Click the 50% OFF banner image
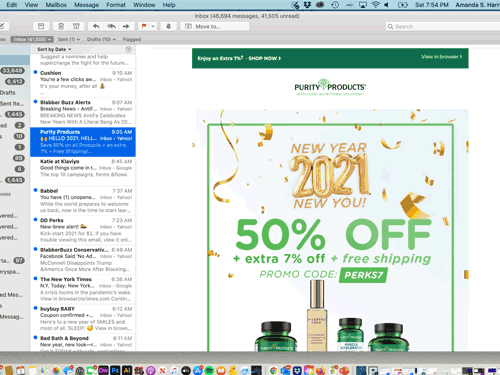The image size is (500, 375). 333,234
